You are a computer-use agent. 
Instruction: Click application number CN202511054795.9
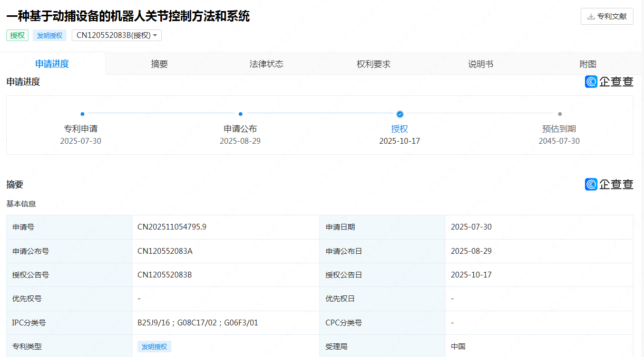172,227
